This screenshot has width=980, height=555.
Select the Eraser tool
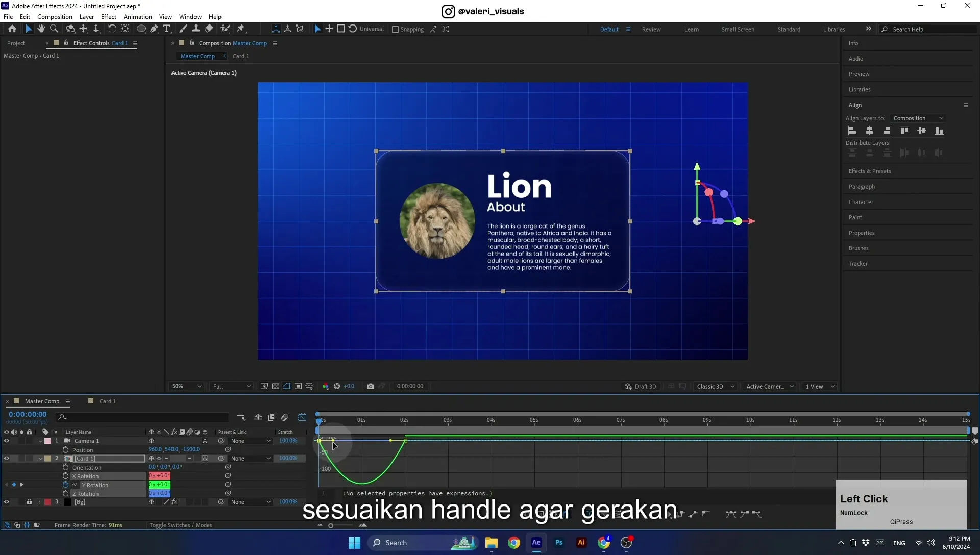tap(209, 29)
